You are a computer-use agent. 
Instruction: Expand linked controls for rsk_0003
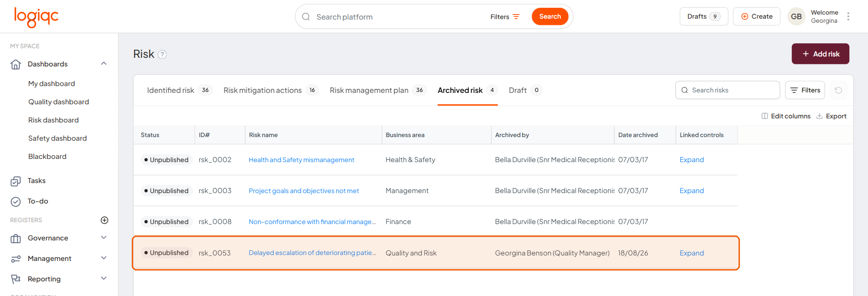click(x=692, y=191)
